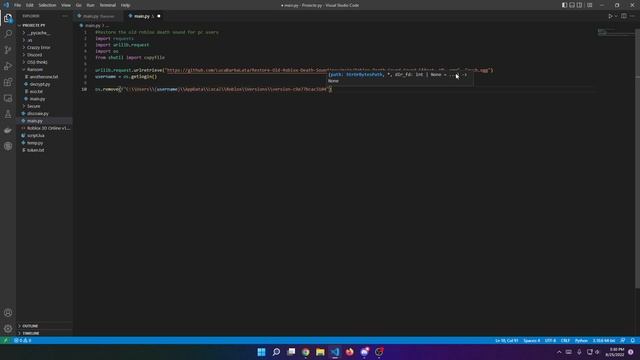
Task: Collapse the Random folder
Action: (44, 69)
